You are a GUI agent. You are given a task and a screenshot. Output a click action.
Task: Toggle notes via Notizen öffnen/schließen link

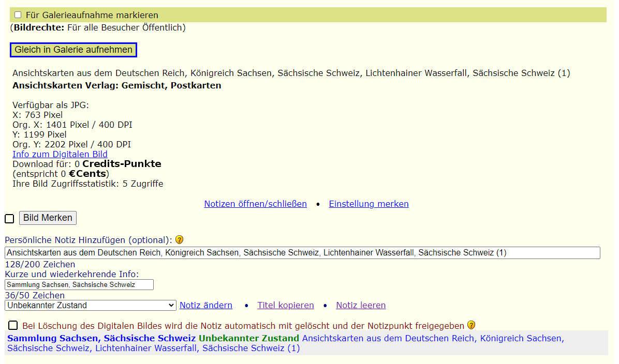click(255, 204)
